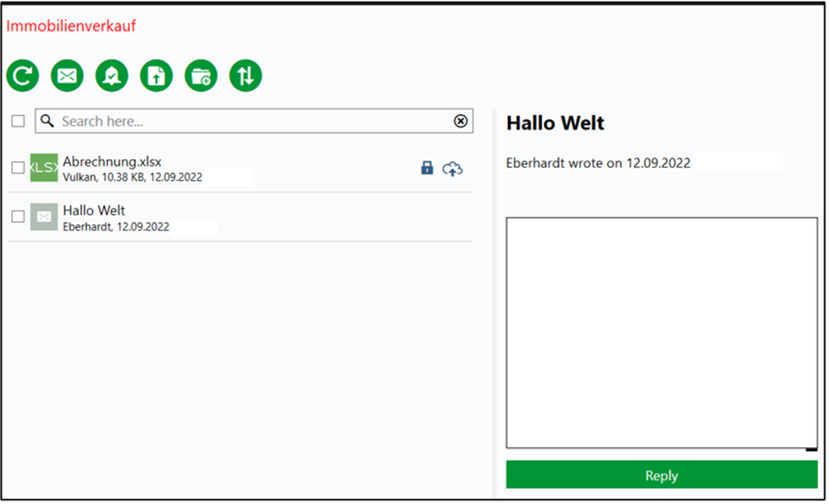Open new message with envelope toolbar icon
This screenshot has height=504, width=829.
click(x=68, y=75)
